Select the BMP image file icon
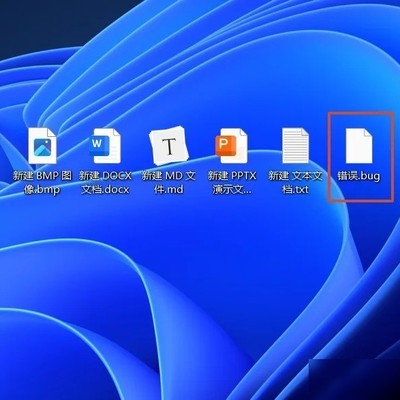The width and height of the screenshot is (400, 400). (x=42, y=146)
